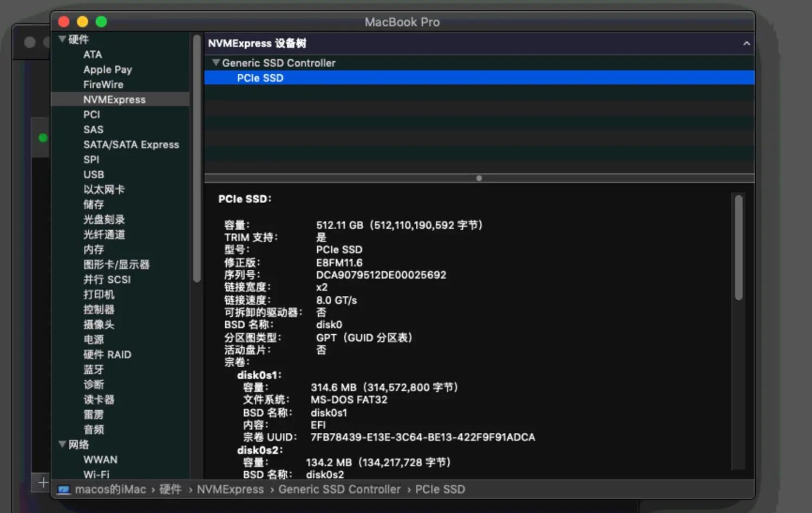Screen dimensions: 812x513
Task: Click 硬件 in the path bar
Action: tap(170, 490)
